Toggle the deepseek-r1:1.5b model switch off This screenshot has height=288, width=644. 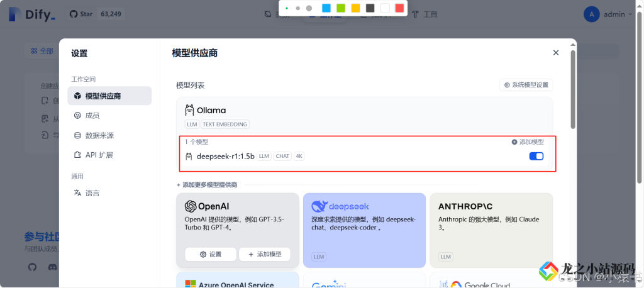point(536,156)
